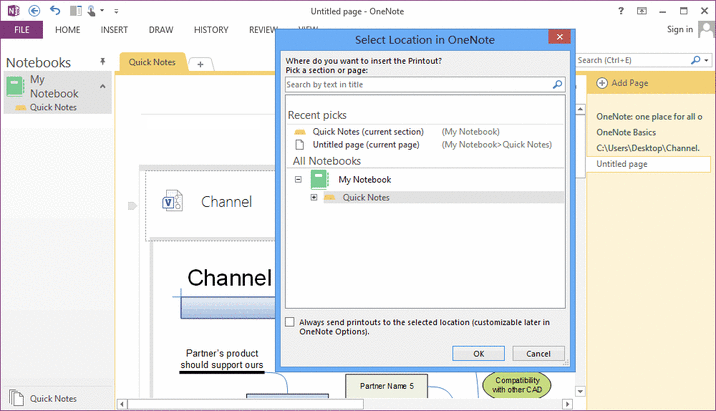This screenshot has width=716, height=411.
Task: Open search scope dropdown arrow
Action: click(x=706, y=60)
